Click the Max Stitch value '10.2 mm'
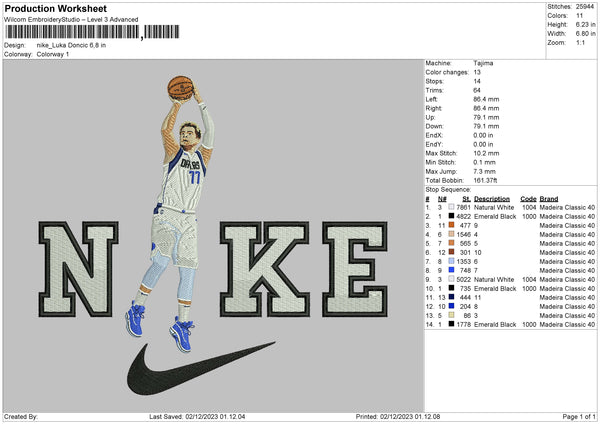 point(486,153)
